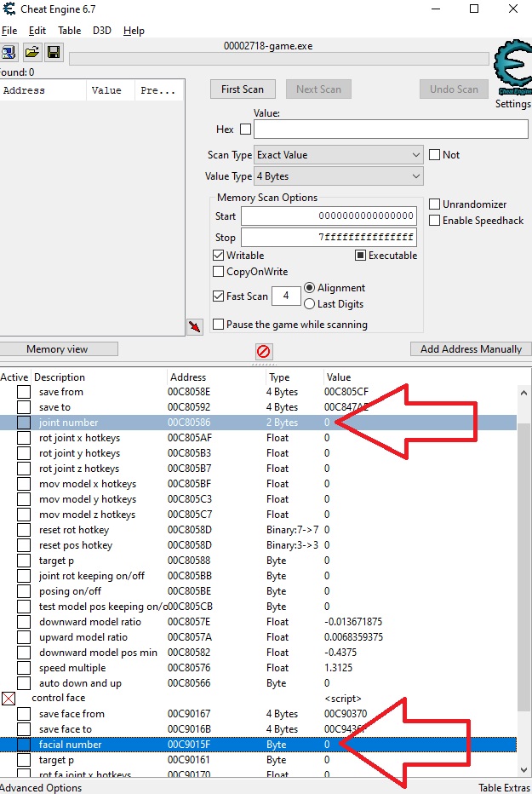Click Add Address Manually
This screenshot has width=532, height=794.
[x=471, y=349]
